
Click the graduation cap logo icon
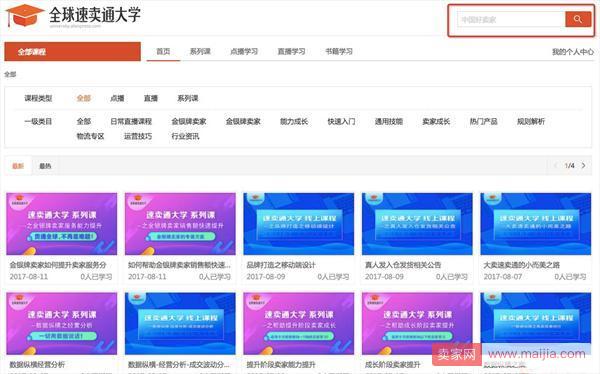coord(25,16)
